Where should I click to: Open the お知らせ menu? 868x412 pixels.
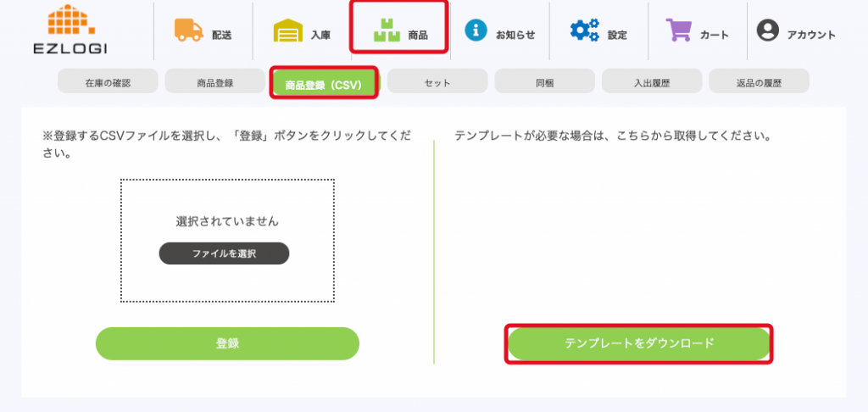click(515, 35)
